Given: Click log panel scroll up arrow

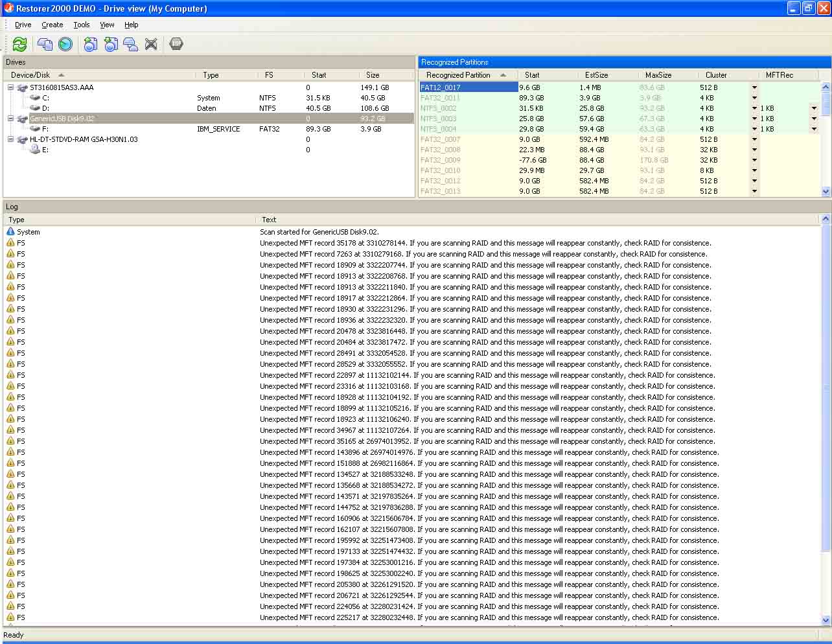Looking at the screenshot, I should pos(826,219).
